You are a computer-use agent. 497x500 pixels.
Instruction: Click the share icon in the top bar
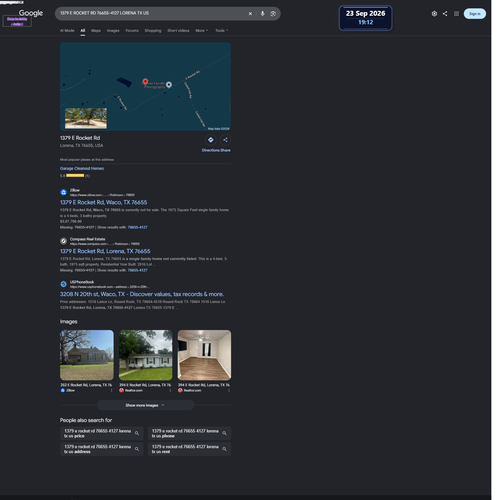click(445, 14)
